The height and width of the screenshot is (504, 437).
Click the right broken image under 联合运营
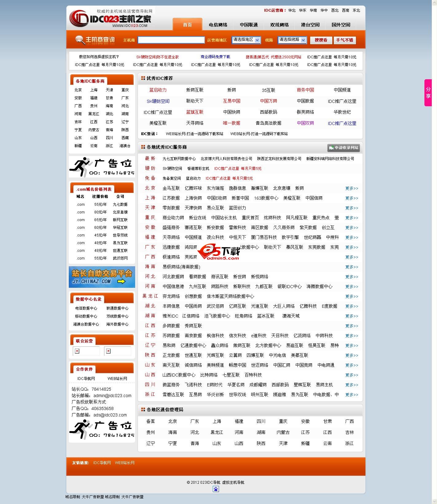(108, 351)
